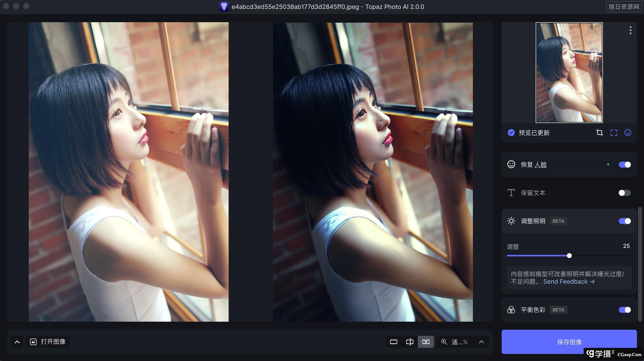This screenshot has height=361, width=644.
Task: Toggle the 恢复人脸 switch off
Action: click(x=625, y=165)
